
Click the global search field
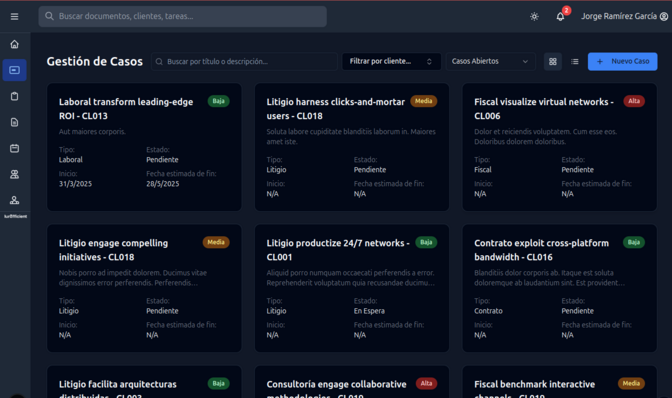(x=183, y=16)
